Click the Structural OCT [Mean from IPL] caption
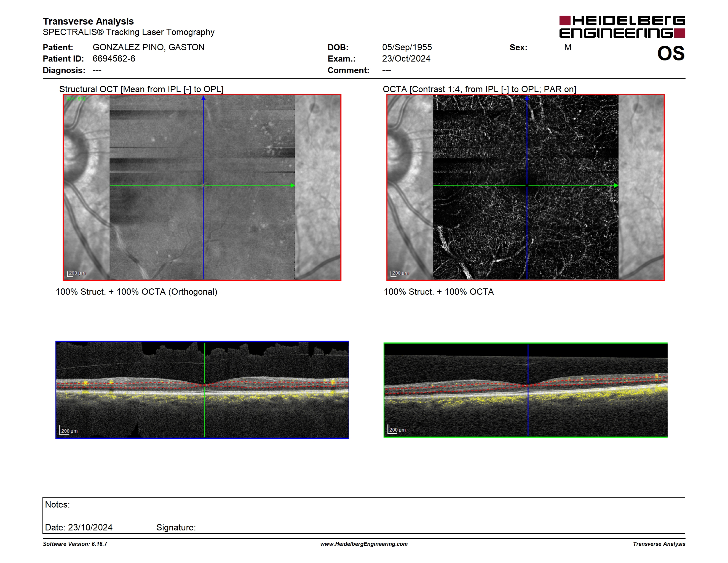Screen dimensions: 728x563 point(141,89)
